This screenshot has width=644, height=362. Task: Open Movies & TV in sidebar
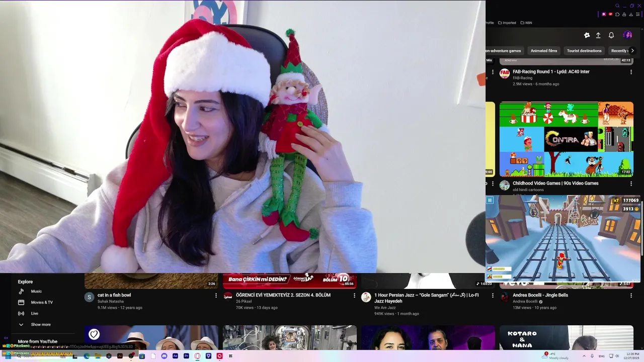point(41,302)
